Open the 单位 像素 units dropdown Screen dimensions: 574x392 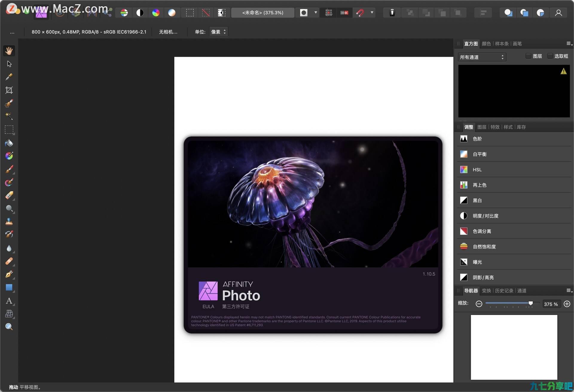coord(219,32)
